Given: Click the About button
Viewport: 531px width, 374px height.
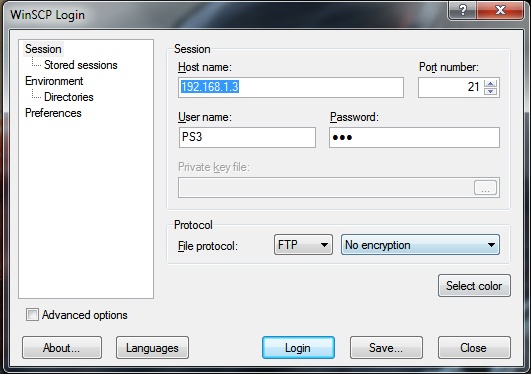Looking at the screenshot, I should 62,348.
